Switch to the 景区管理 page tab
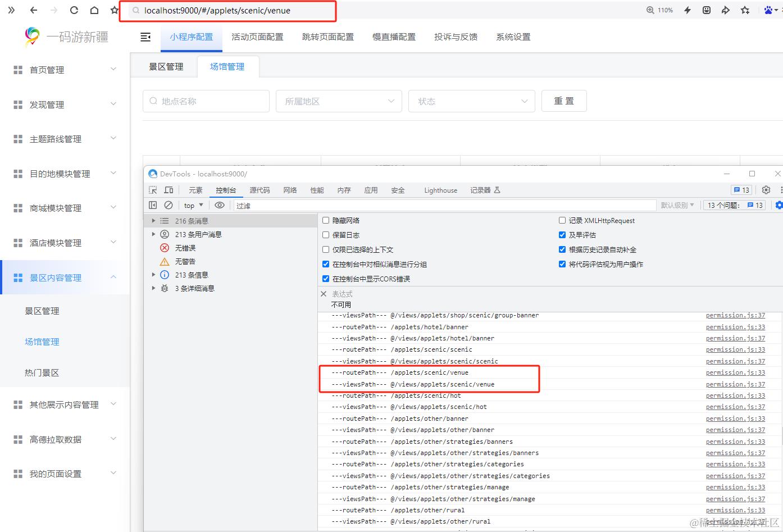Image resolution: width=783 pixels, height=532 pixels. pyautogui.click(x=166, y=66)
